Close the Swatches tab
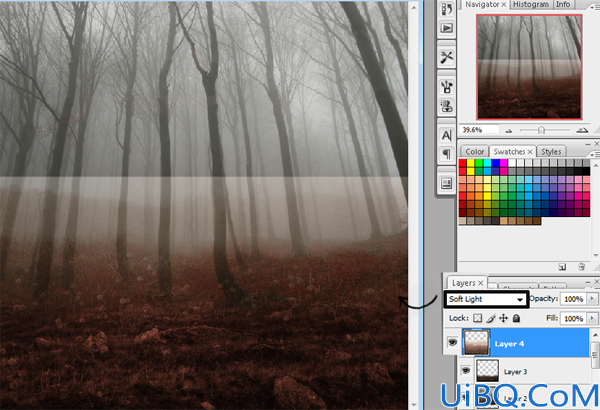 point(530,152)
